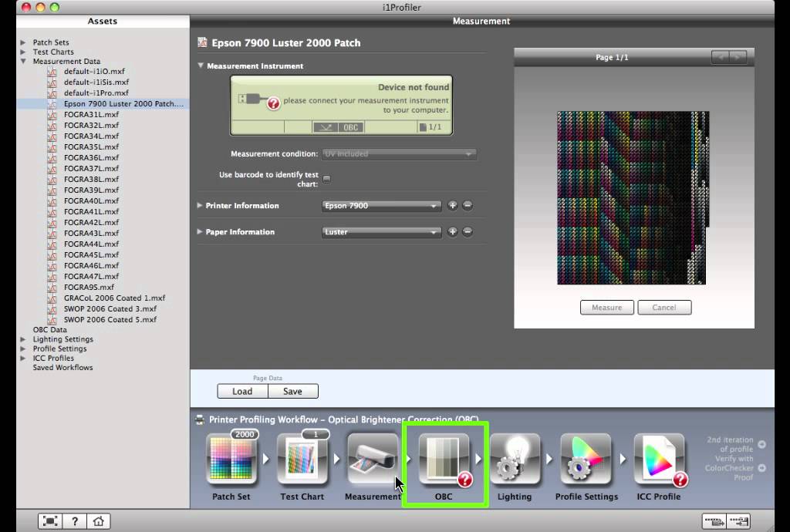Image resolution: width=790 pixels, height=532 pixels.
Task: Open the Measurement condition dropdown
Action: point(399,153)
